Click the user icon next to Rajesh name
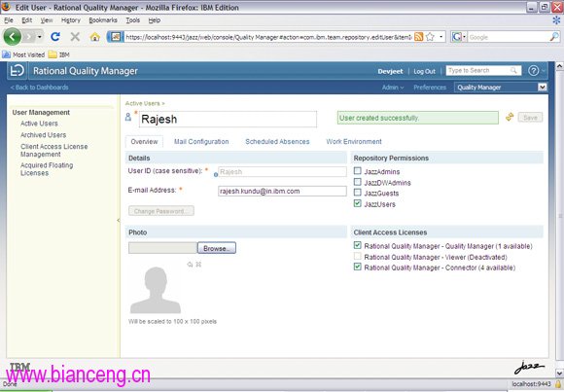This screenshot has height=392, width=564. point(128,117)
